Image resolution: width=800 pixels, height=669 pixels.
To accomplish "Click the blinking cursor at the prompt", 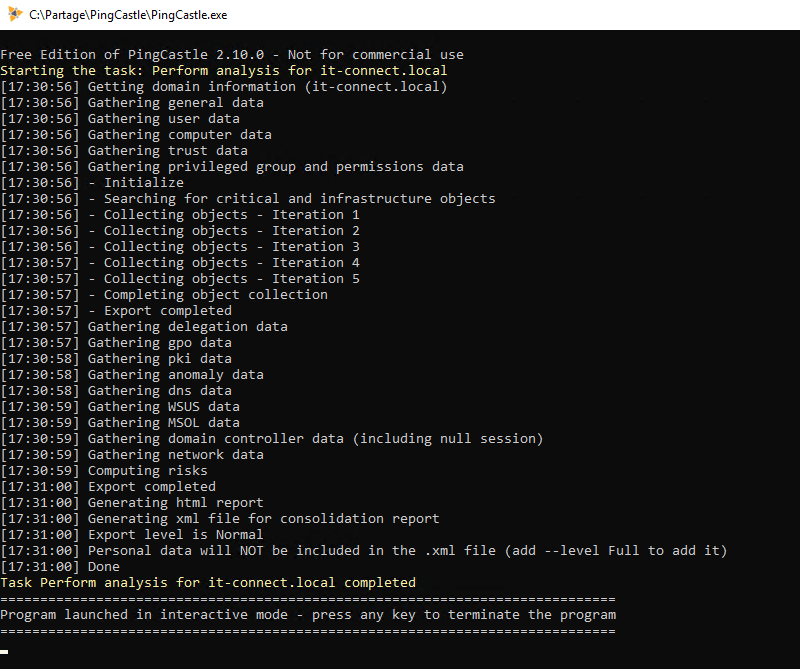I will point(6,652).
